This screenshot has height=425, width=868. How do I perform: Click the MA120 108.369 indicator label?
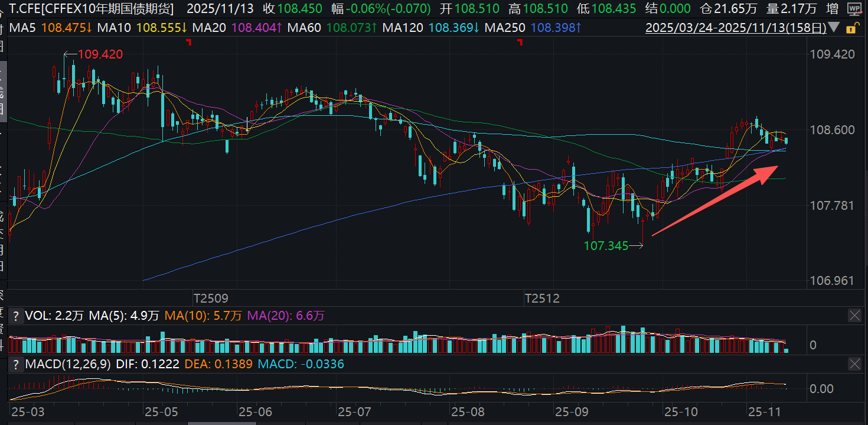430,28
